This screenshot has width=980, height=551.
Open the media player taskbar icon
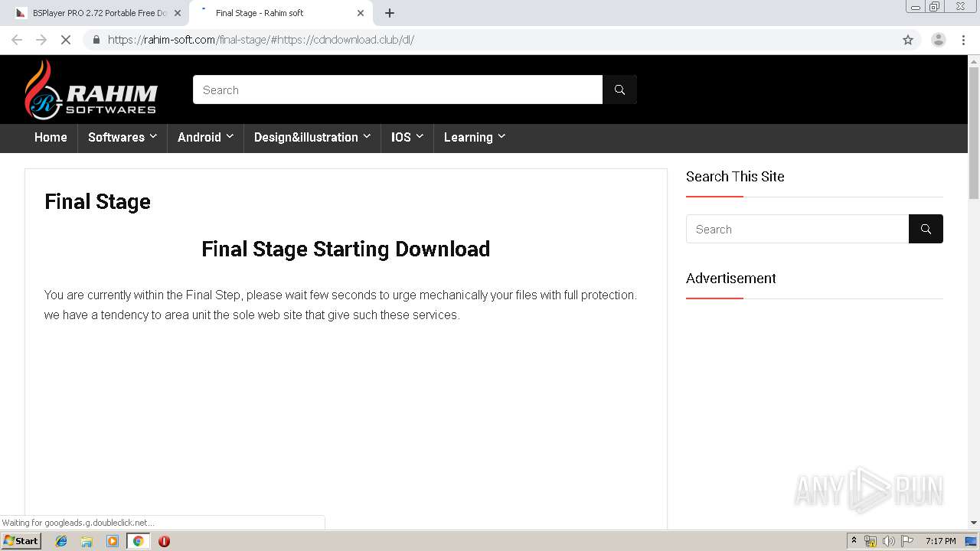pos(113,541)
